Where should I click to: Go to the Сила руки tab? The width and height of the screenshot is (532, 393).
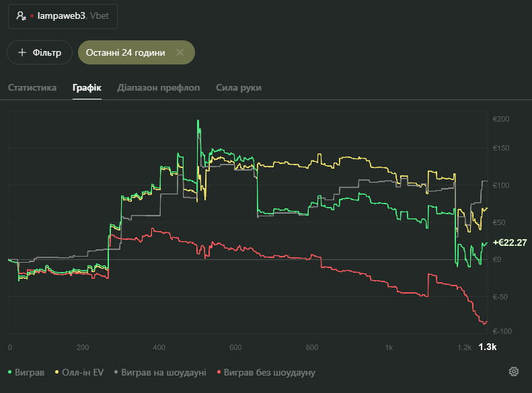[x=238, y=87]
